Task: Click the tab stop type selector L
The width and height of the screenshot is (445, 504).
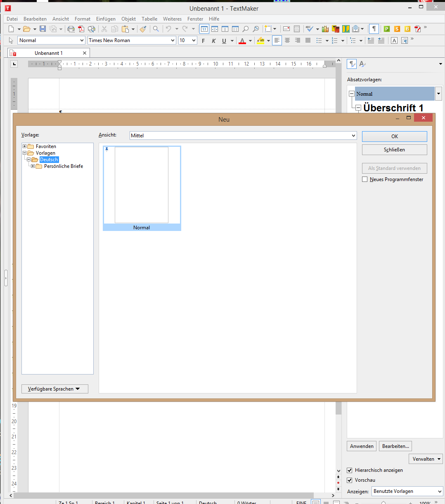Action: [x=14, y=64]
